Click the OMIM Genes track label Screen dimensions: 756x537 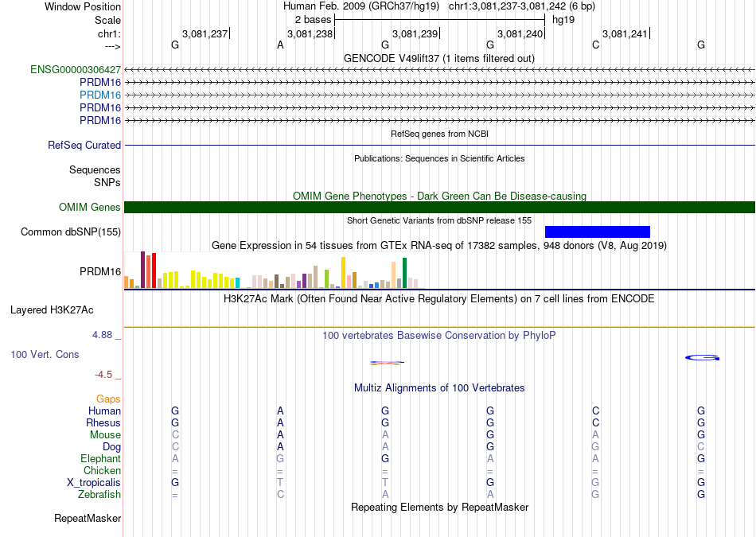90,208
